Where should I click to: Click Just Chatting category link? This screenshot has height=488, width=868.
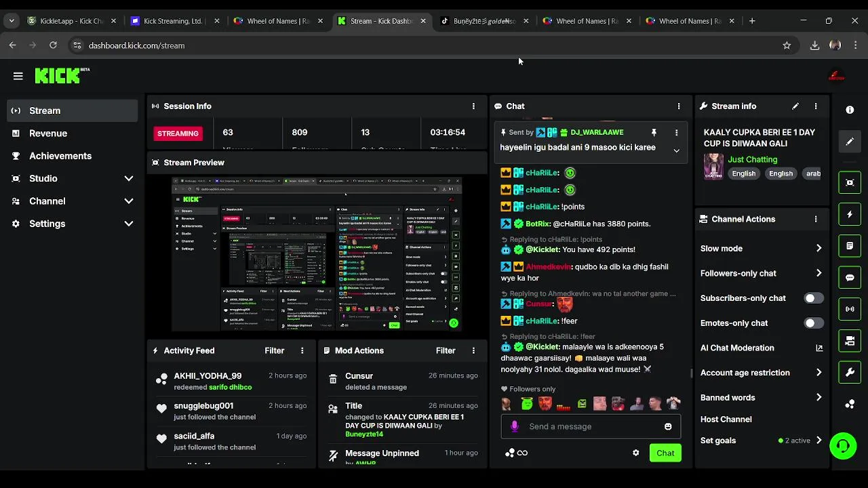[752, 159]
